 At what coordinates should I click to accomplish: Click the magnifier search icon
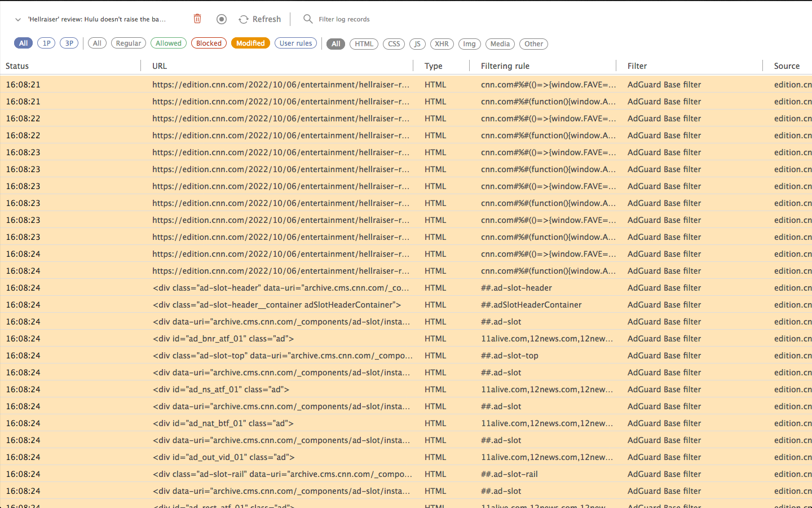click(308, 19)
